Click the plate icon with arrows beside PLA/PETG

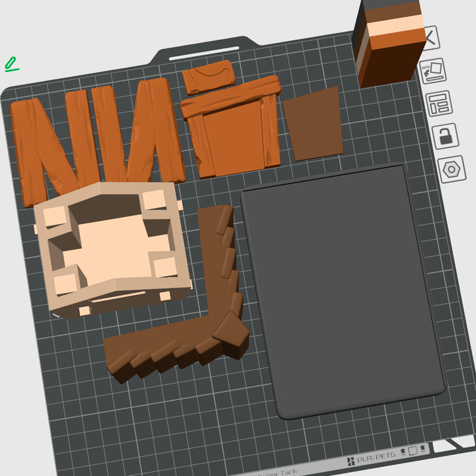pyautogui.click(x=412, y=452)
